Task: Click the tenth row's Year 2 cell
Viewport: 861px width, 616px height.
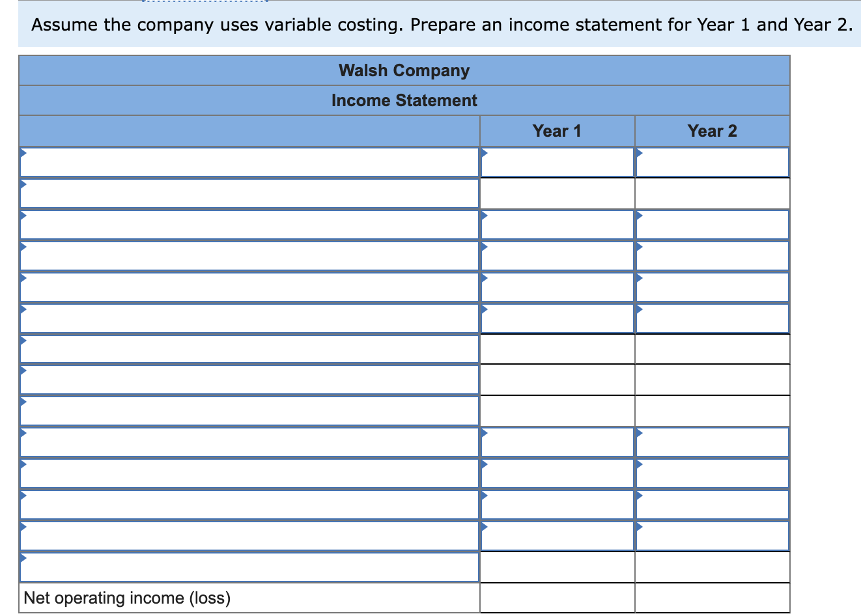Action: (x=713, y=443)
